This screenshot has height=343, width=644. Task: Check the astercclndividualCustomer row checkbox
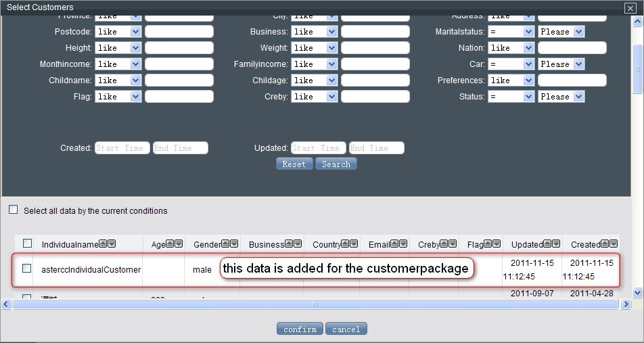pos(27,269)
